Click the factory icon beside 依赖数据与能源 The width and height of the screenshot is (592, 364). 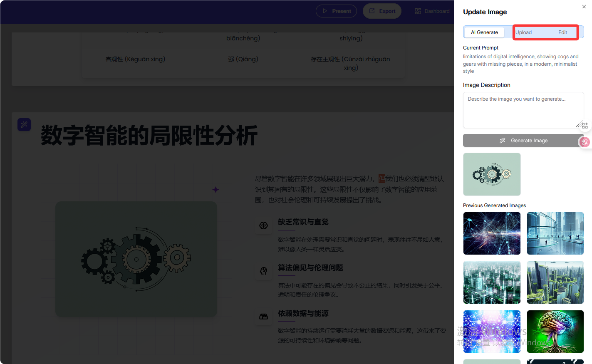pyautogui.click(x=264, y=317)
